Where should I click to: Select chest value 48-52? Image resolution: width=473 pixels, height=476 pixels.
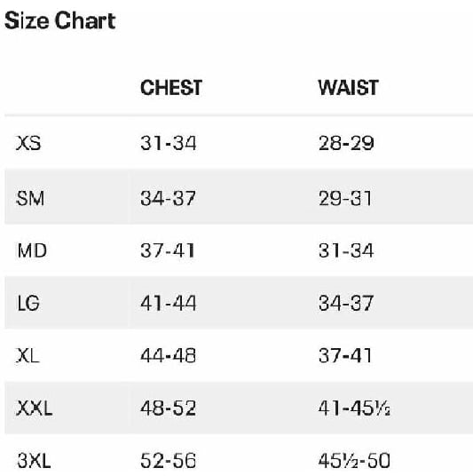[168, 408]
